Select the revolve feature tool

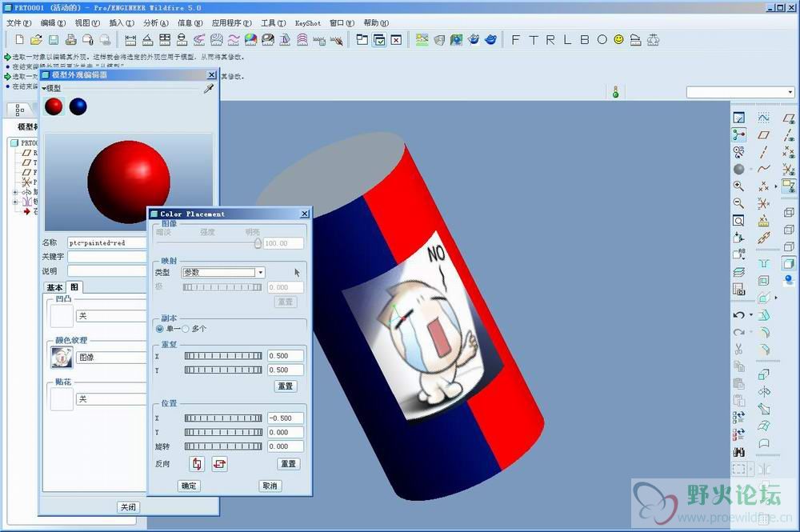763,392
